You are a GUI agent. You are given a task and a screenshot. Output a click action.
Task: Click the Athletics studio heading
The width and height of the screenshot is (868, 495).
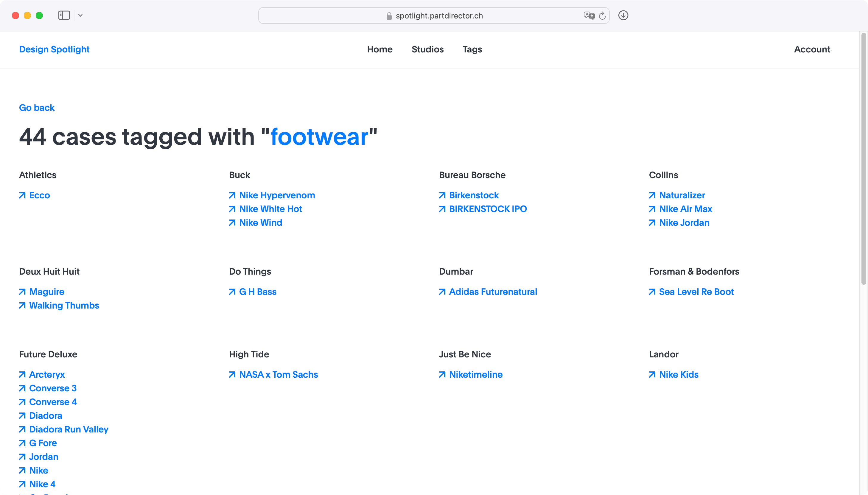coord(38,175)
